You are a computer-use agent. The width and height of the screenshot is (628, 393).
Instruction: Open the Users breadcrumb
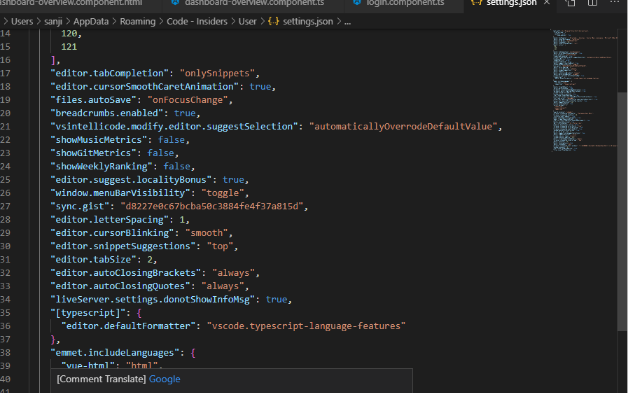pyautogui.click(x=22, y=22)
